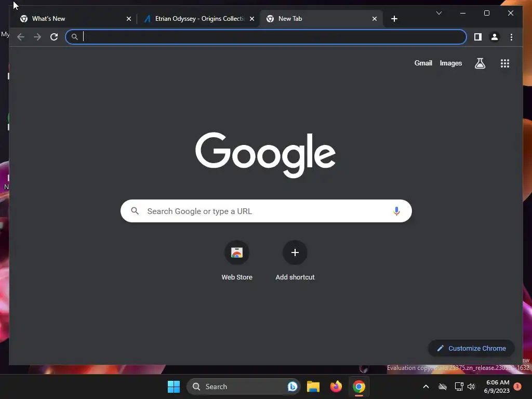The height and width of the screenshot is (399, 532).
Task: Open File Explorer from the taskbar
Action: 313,387
